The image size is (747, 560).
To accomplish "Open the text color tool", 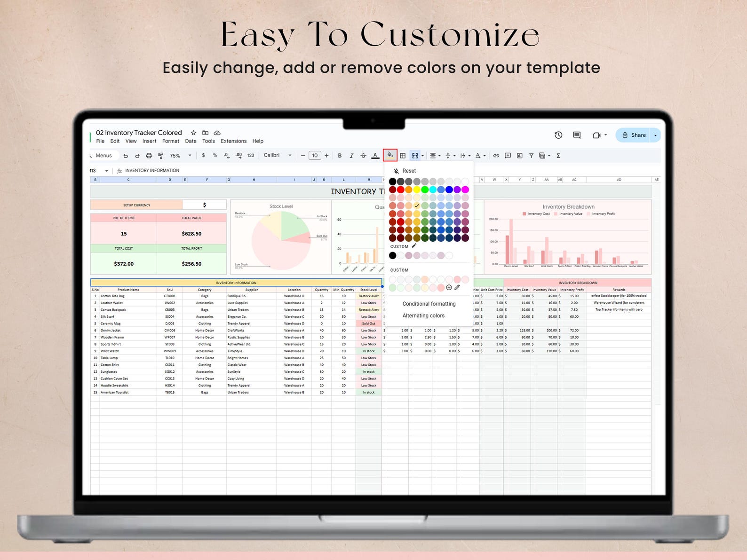I will click(375, 156).
